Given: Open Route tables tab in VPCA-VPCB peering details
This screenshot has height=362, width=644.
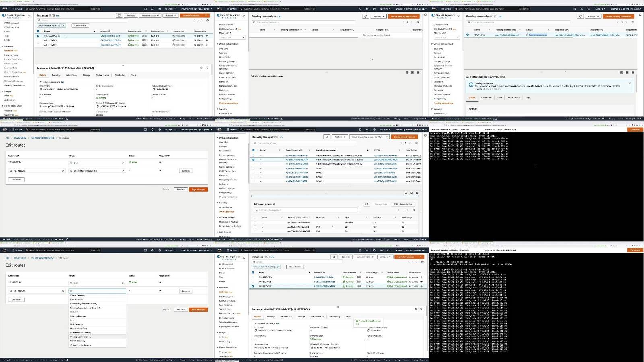Looking at the screenshot, I should pos(514,97).
